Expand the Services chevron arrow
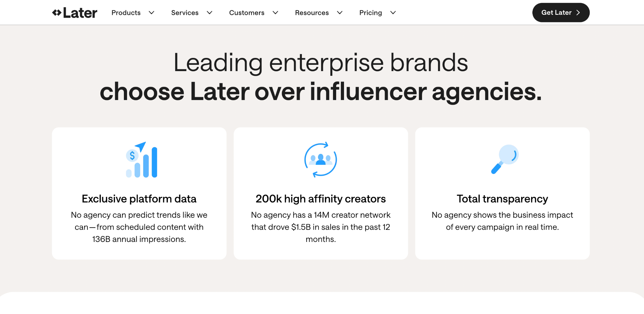644x314 pixels. point(209,13)
